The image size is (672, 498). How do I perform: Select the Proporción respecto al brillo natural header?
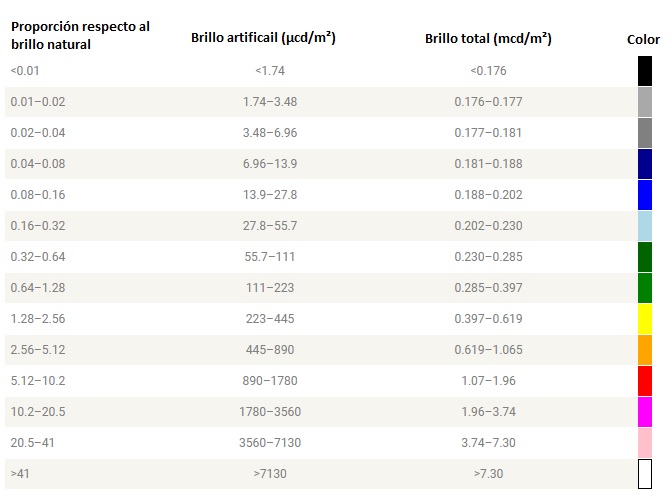(80, 35)
